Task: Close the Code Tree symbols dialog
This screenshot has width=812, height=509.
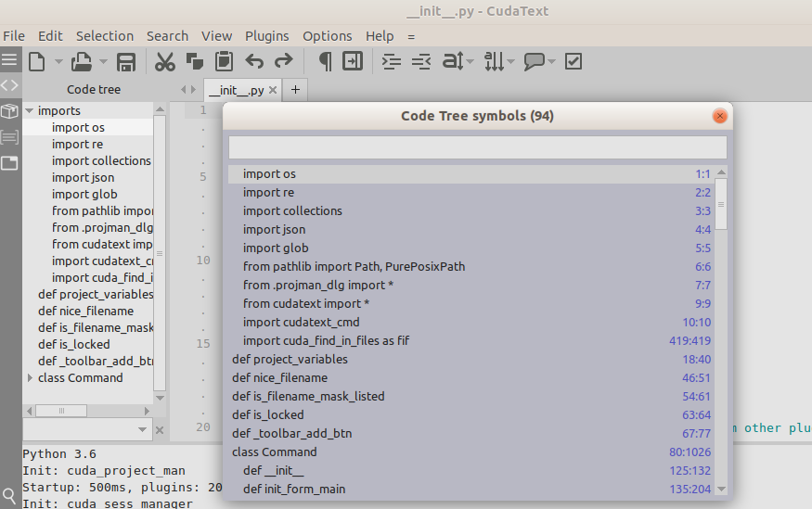Action: [x=719, y=116]
